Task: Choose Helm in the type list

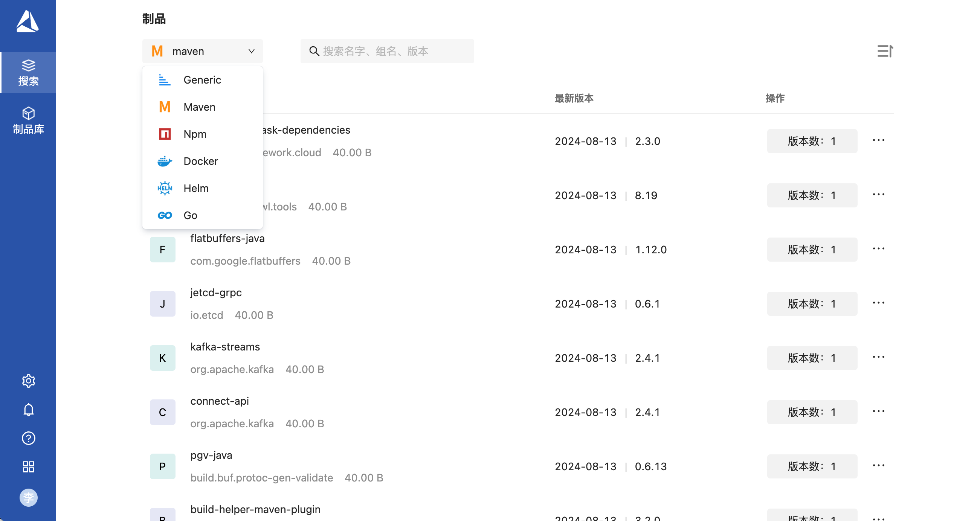Action: click(x=196, y=188)
